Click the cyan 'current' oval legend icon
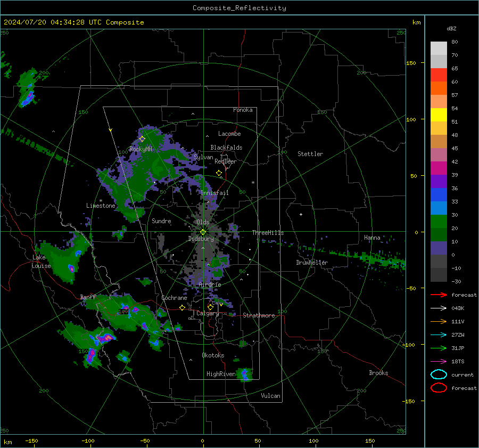Viewport: 479px width, 448px height. 439,374
